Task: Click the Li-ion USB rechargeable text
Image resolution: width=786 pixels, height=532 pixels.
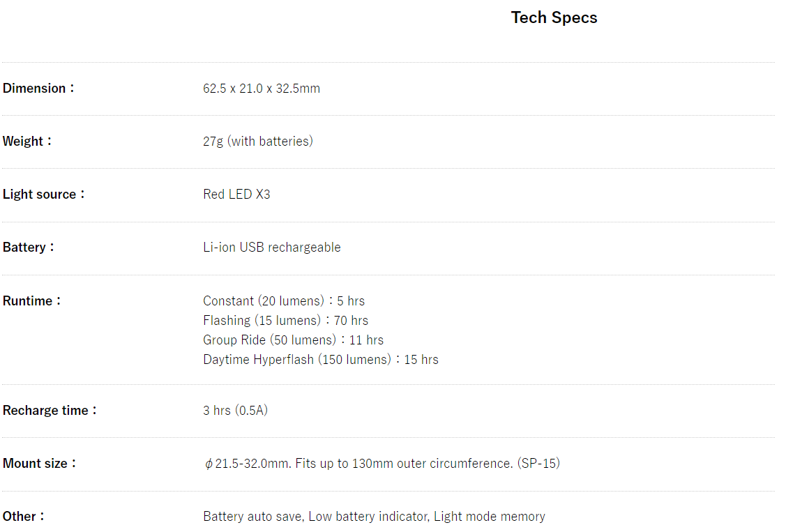Action: click(x=272, y=248)
